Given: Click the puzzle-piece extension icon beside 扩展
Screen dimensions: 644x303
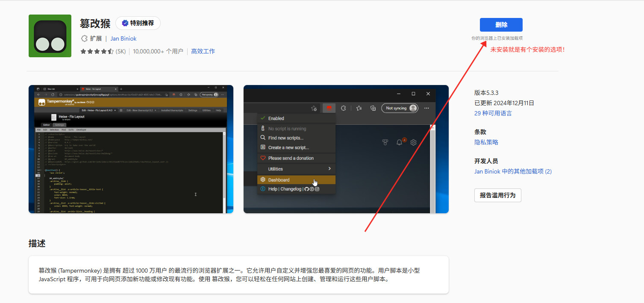Looking at the screenshot, I should click(84, 38).
